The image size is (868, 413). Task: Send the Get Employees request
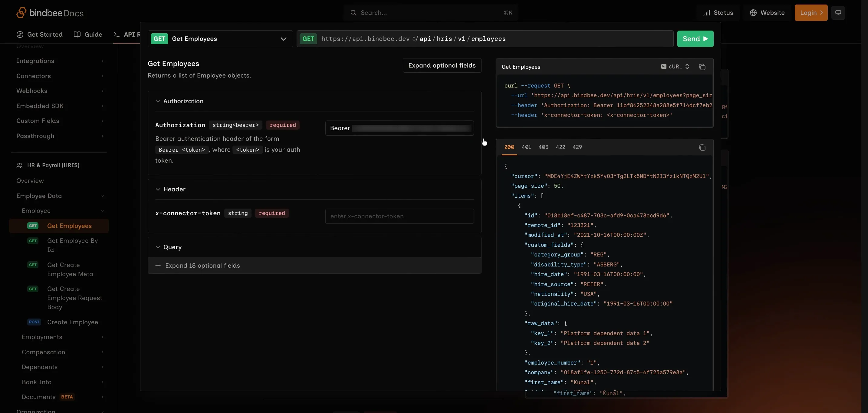[x=695, y=39]
